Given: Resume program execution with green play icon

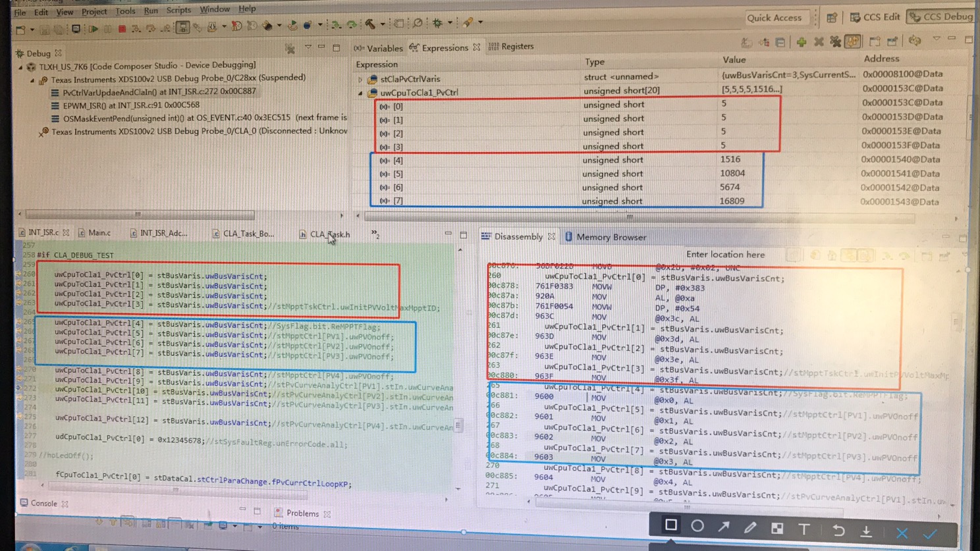Looking at the screenshot, I should click(94, 28).
